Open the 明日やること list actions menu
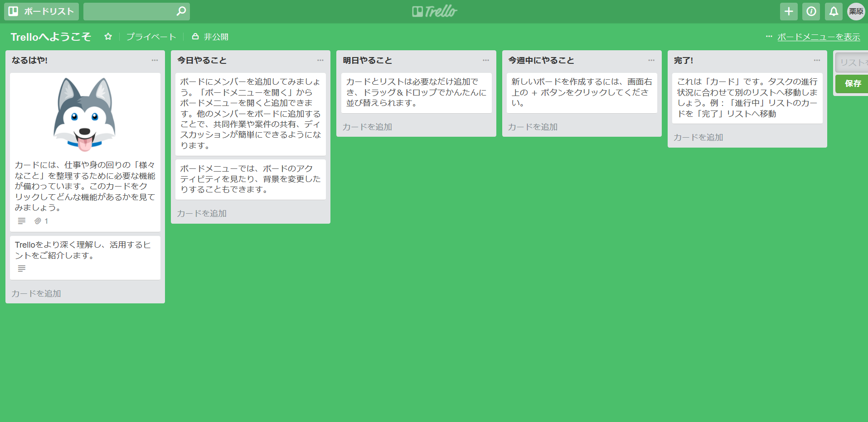Screen dimensions: 868x422 tap(485, 60)
